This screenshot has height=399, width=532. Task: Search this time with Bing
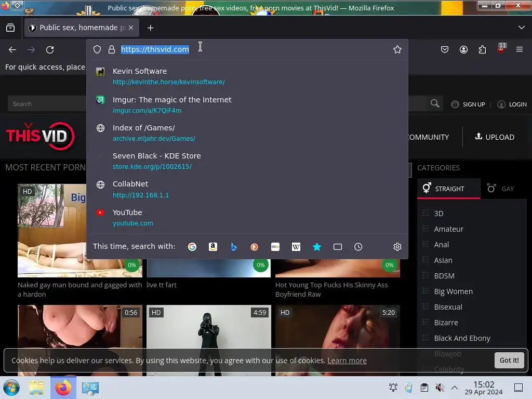pyautogui.click(x=234, y=247)
